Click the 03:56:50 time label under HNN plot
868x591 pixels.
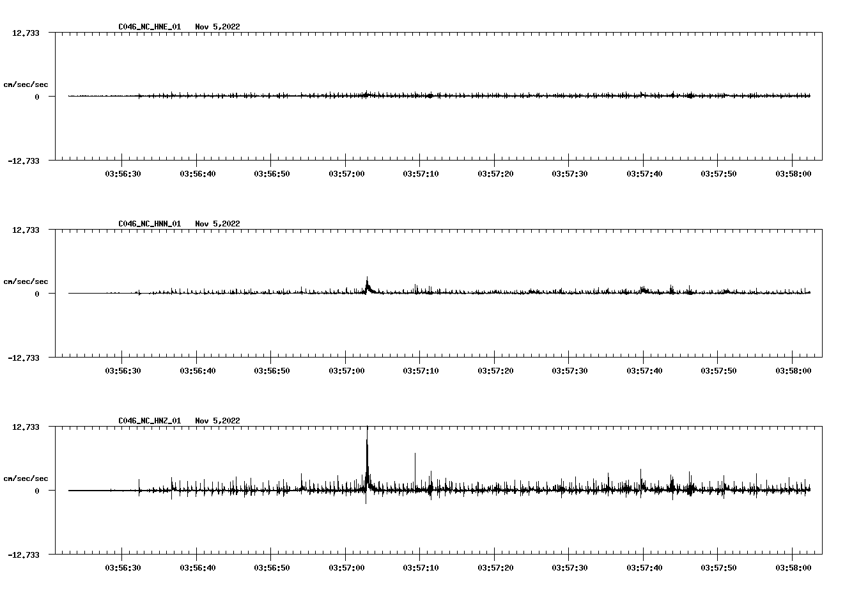272,371
